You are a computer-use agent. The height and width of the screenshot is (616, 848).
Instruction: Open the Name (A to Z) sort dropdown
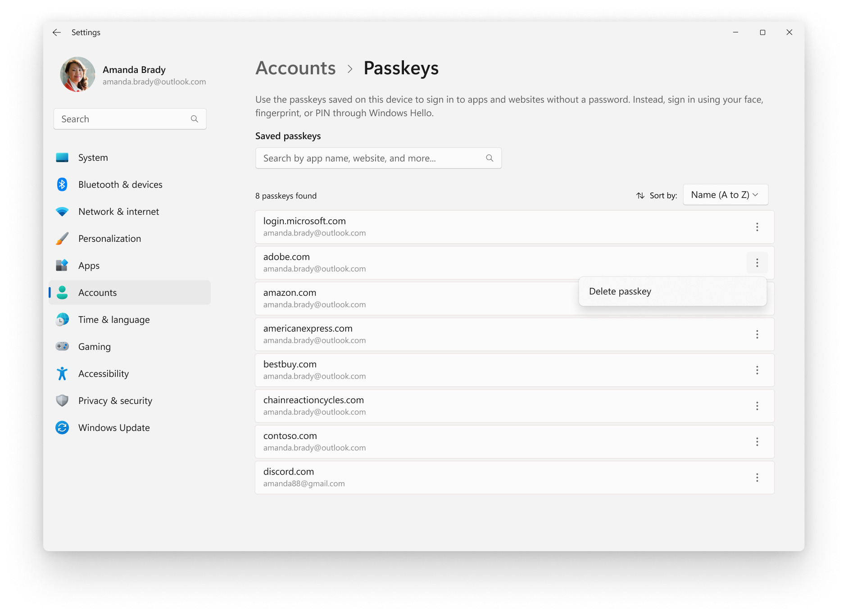point(726,195)
